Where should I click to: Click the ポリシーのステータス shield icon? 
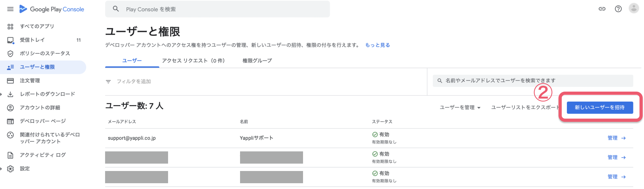10,53
